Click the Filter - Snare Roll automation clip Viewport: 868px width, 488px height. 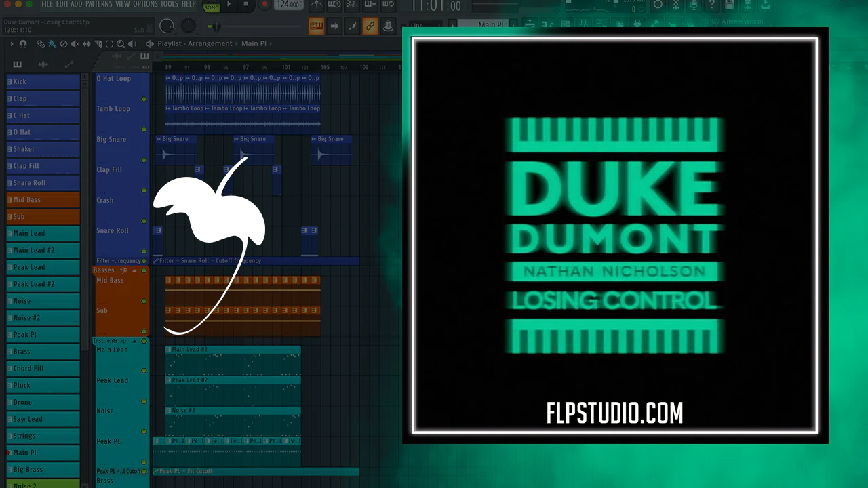(256, 261)
